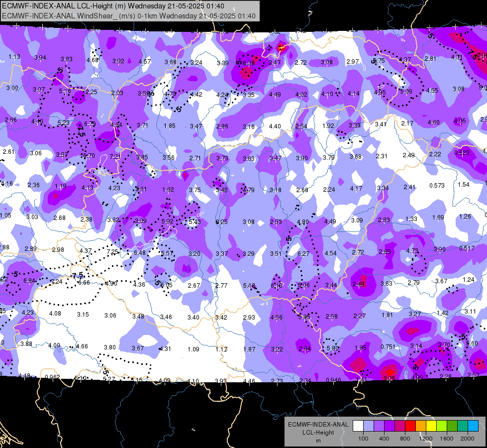Click the data value 0.751
Screen dimensions: 487x448
tap(388, 346)
